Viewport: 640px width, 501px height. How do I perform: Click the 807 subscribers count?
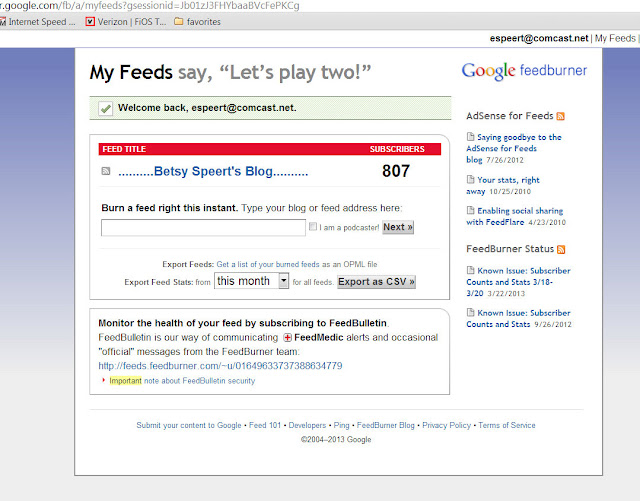pyautogui.click(x=396, y=171)
